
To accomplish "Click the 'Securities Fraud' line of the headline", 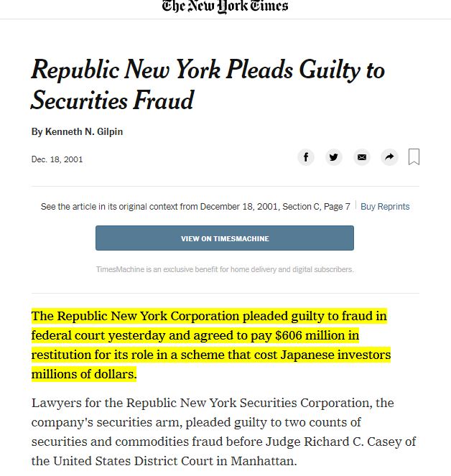I will click(x=112, y=101).
